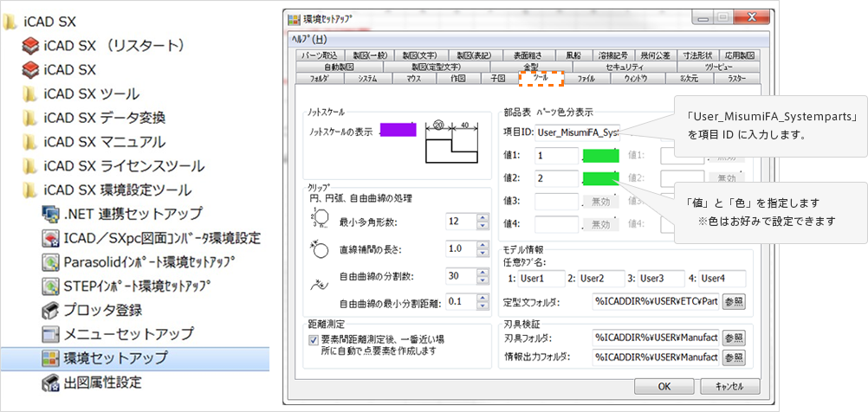Click the 無効 color button for 値3
The image size is (868, 412).
click(600, 202)
